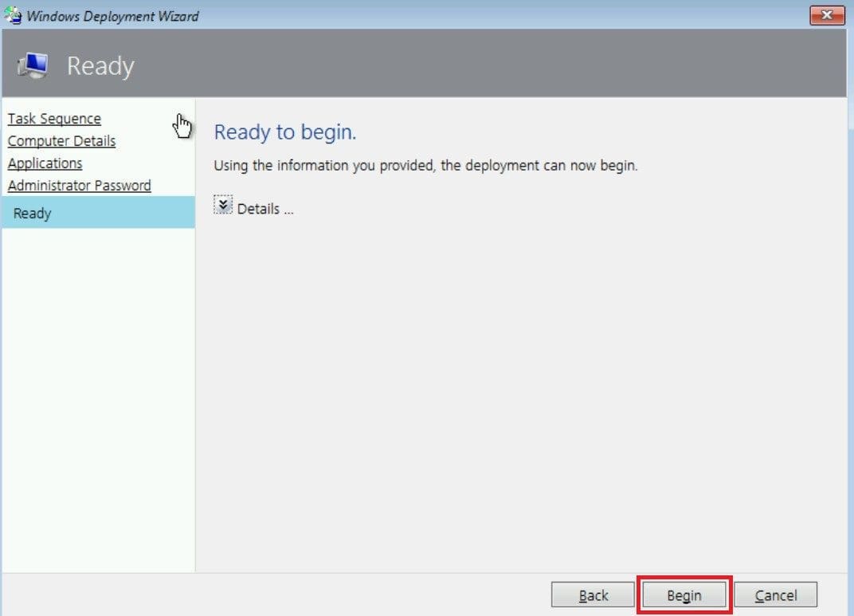This screenshot has height=616, width=854.
Task: Click the computer monitor icon in header
Action: [33, 65]
